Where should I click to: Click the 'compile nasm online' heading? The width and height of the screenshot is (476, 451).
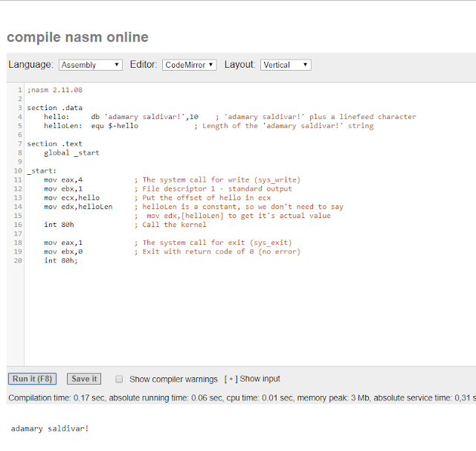coord(77,37)
